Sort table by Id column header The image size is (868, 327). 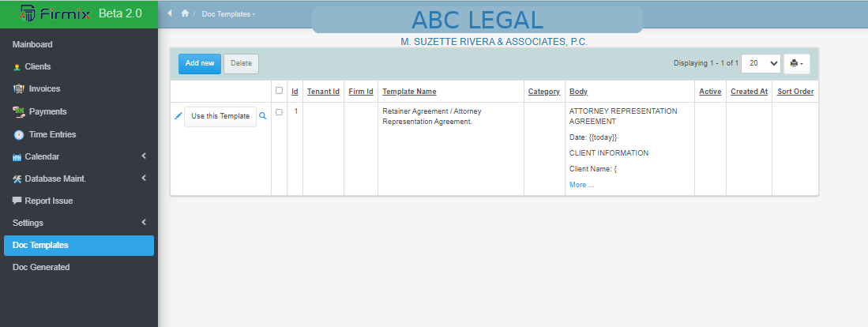click(295, 92)
